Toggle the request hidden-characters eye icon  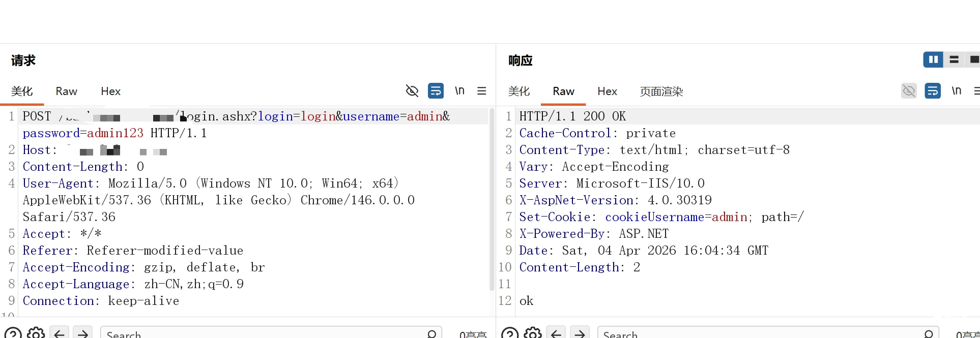click(x=412, y=91)
